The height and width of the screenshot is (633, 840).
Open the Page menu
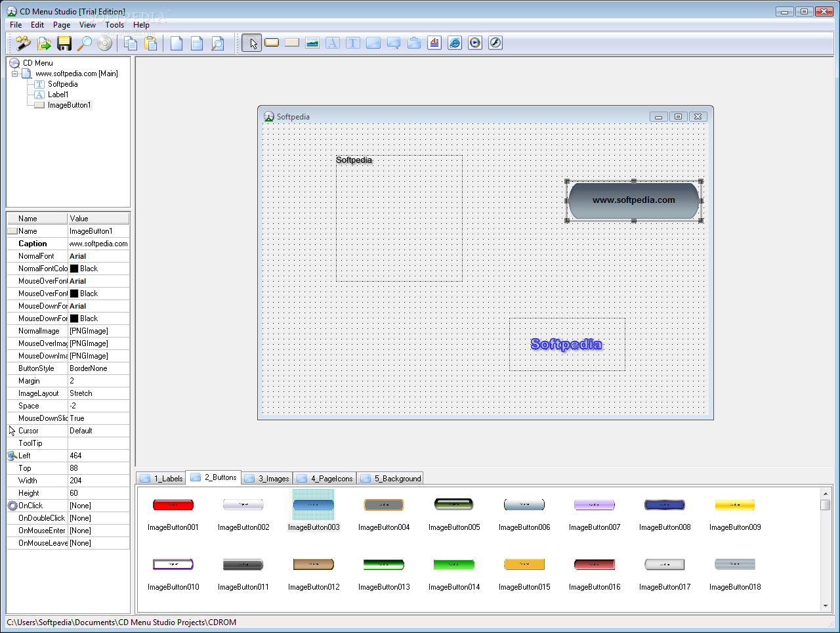pos(62,25)
